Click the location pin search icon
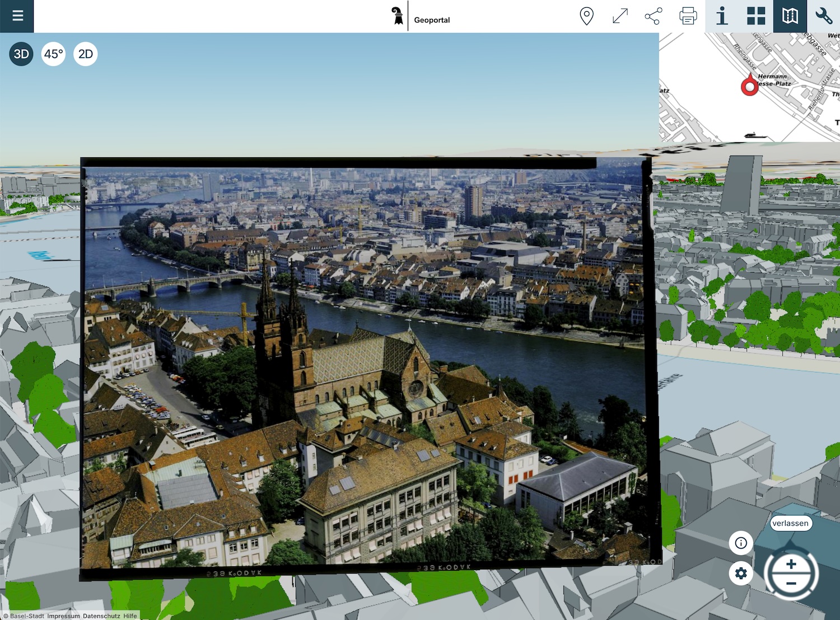This screenshot has height=620, width=840. tap(586, 16)
